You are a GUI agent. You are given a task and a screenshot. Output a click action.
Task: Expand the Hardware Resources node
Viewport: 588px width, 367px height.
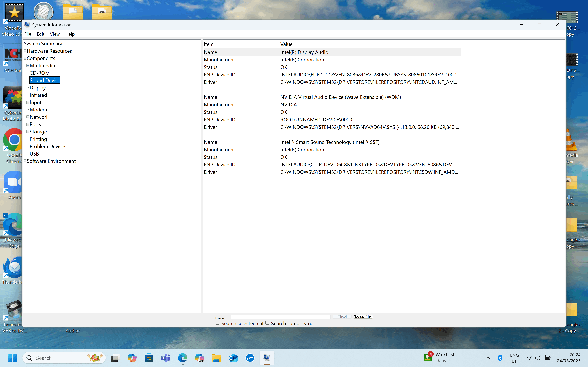point(25,51)
